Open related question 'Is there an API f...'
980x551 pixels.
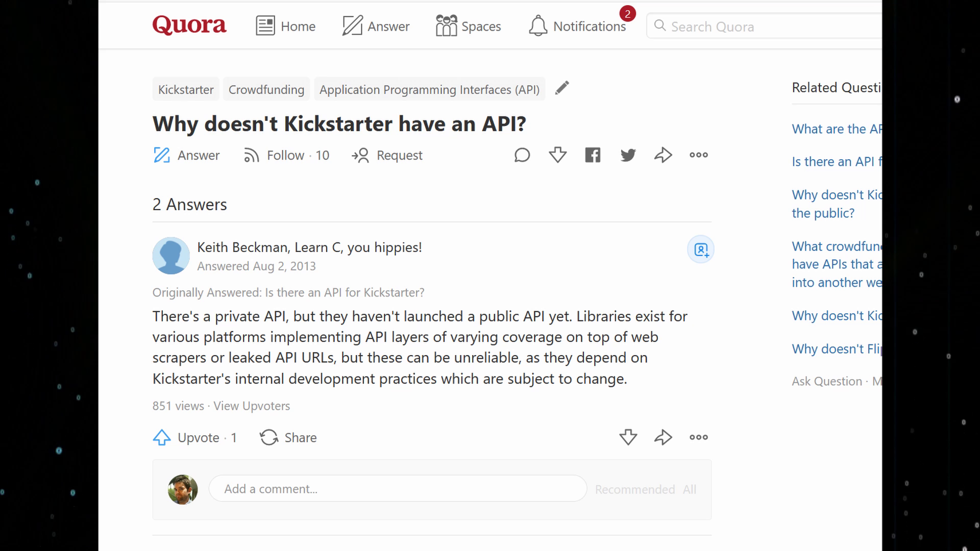tap(837, 162)
